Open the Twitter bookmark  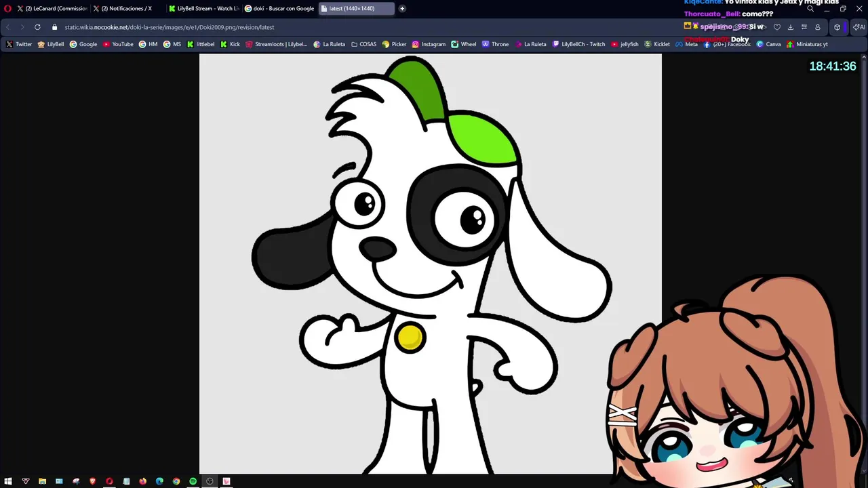pos(19,44)
